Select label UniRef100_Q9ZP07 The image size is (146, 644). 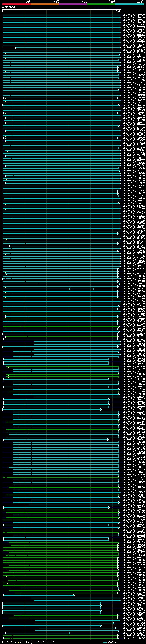(x=134, y=254)
